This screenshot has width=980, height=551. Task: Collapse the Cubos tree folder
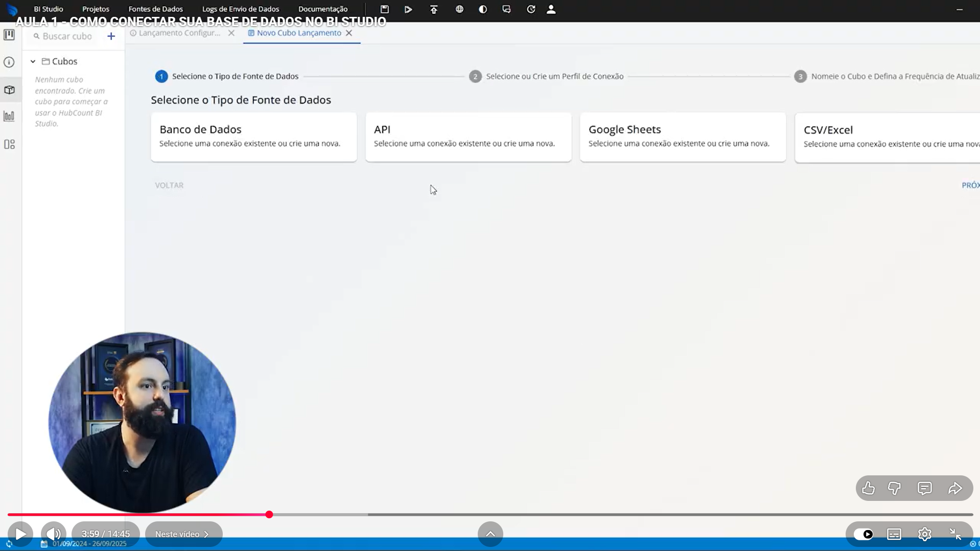coord(33,61)
